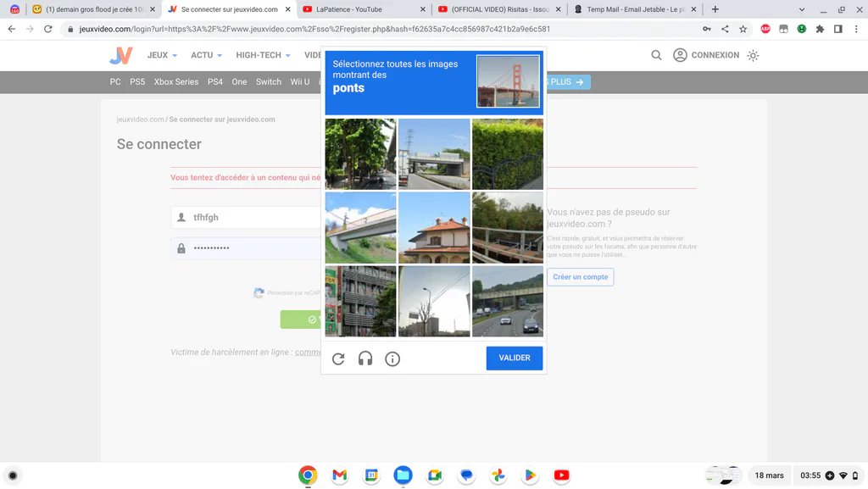The width and height of the screenshot is (868, 489).
Task: Expand the JEUX dropdown menu
Action: [162, 55]
